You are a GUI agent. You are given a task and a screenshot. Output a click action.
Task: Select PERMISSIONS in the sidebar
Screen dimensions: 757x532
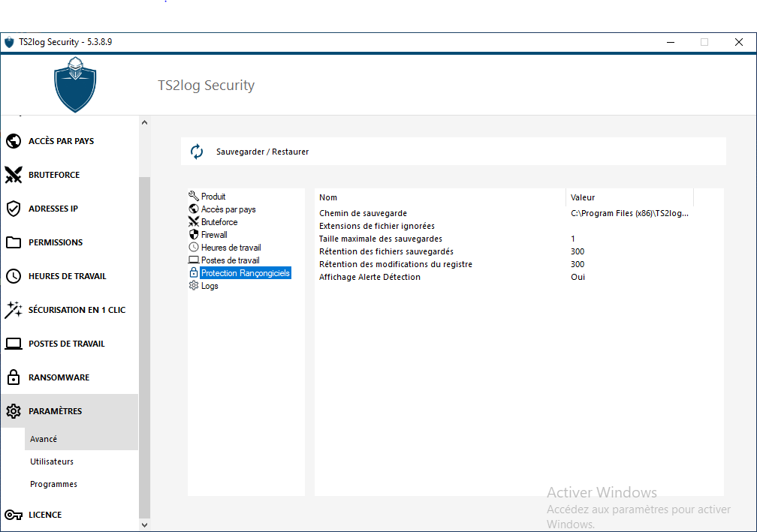70,242
